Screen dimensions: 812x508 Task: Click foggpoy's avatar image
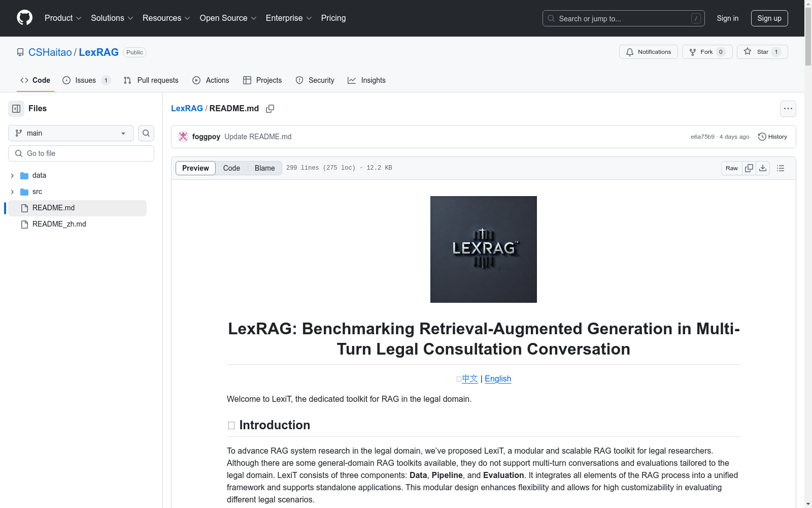[x=183, y=137]
